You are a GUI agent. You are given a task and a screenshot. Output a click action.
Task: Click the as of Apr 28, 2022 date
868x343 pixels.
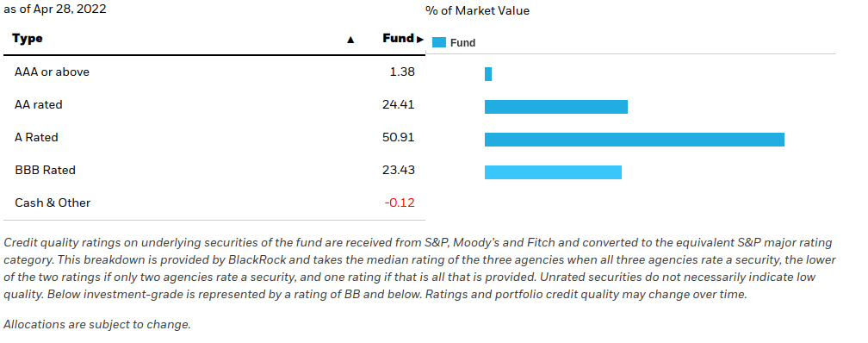click(x=55, y=9)
